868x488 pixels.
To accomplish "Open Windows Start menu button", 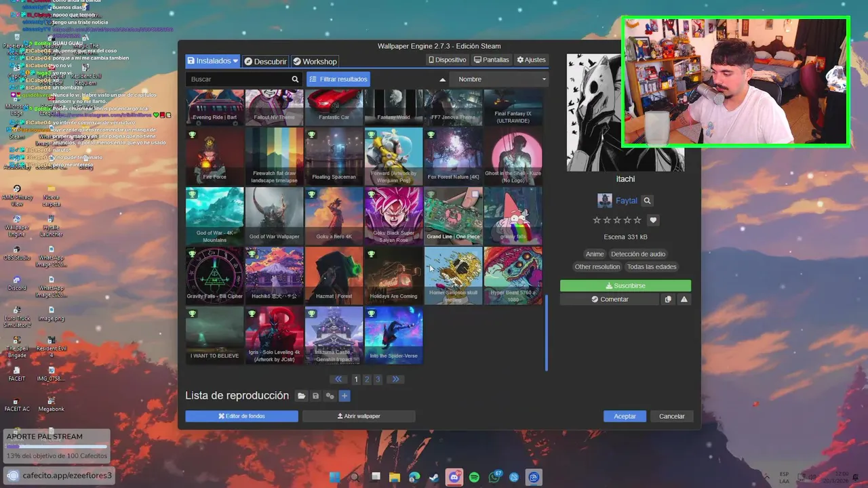I will click(334, 477).
